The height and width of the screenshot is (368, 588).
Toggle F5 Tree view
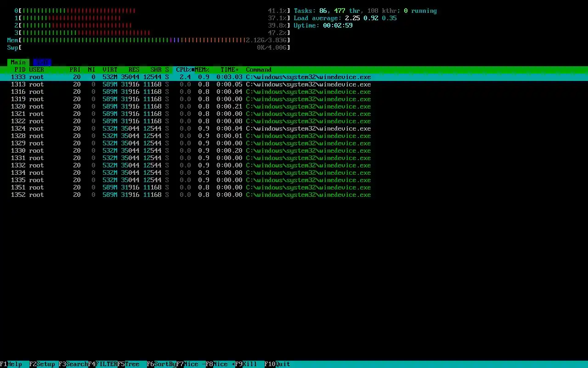132,364
